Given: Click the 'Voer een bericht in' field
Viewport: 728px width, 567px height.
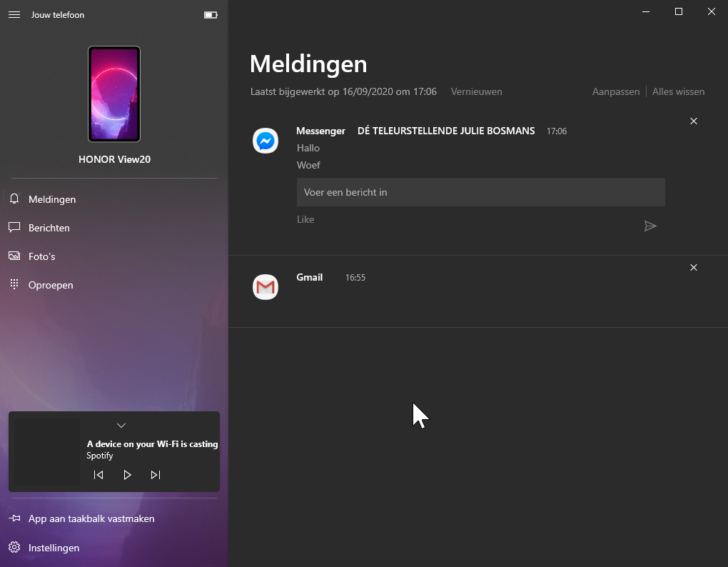Looking at the screenshot, I should point(480,192).
